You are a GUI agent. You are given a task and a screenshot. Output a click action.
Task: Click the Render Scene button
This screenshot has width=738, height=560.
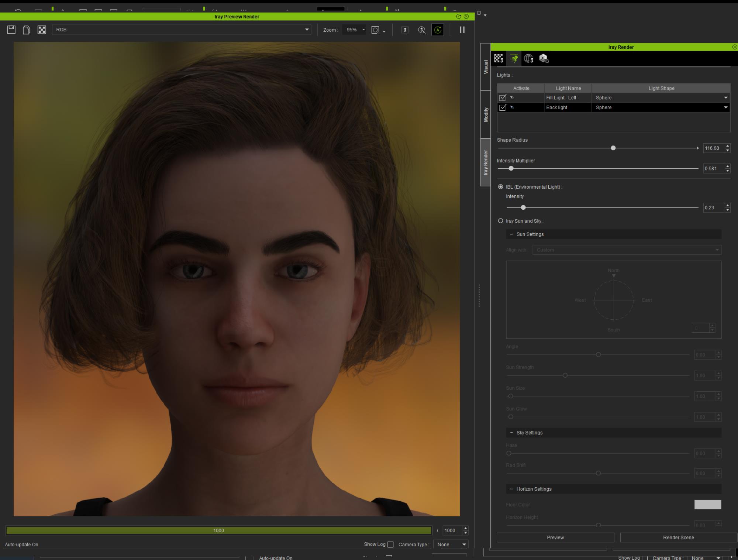tap(678, 537)
